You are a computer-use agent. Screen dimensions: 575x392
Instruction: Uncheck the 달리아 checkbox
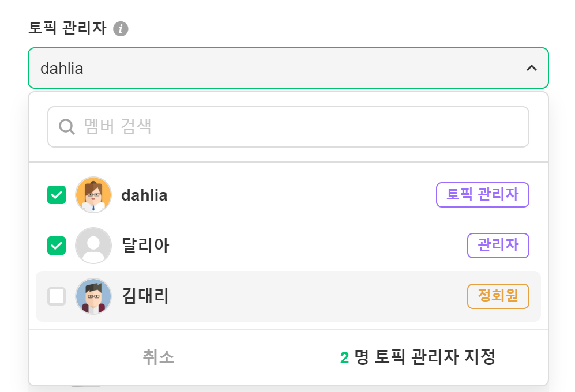click(x=57, y=246)
